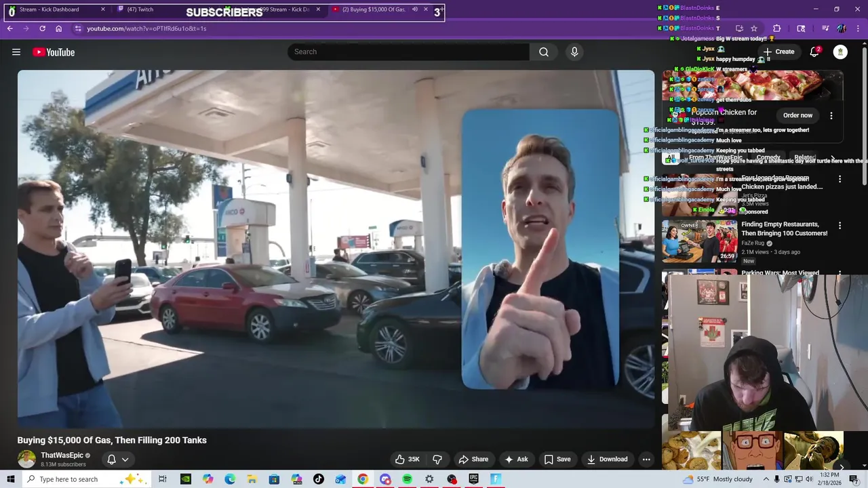
Task: Open Microsoft Edge from taskbar
Action: click(230, 479)
